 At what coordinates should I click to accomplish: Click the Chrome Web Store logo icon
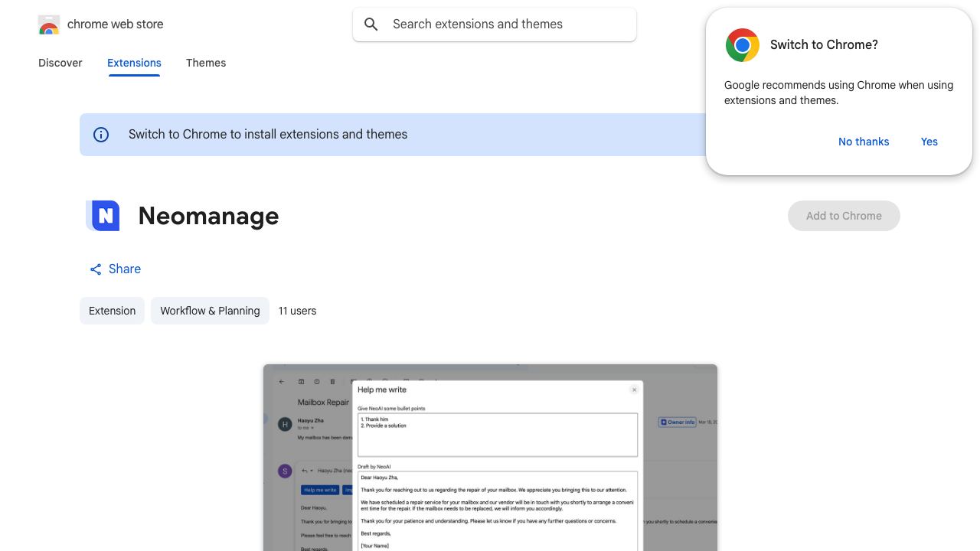(x=49, y=24)
